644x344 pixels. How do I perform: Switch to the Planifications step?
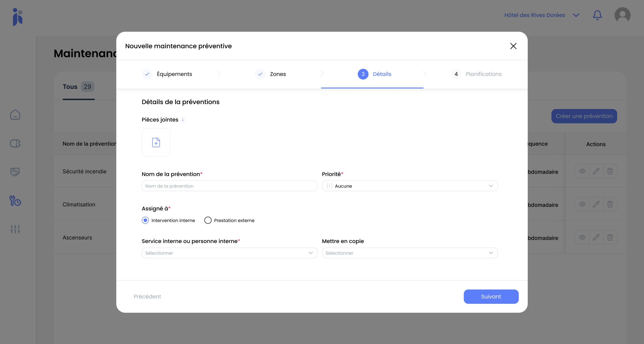pos(483,74)
